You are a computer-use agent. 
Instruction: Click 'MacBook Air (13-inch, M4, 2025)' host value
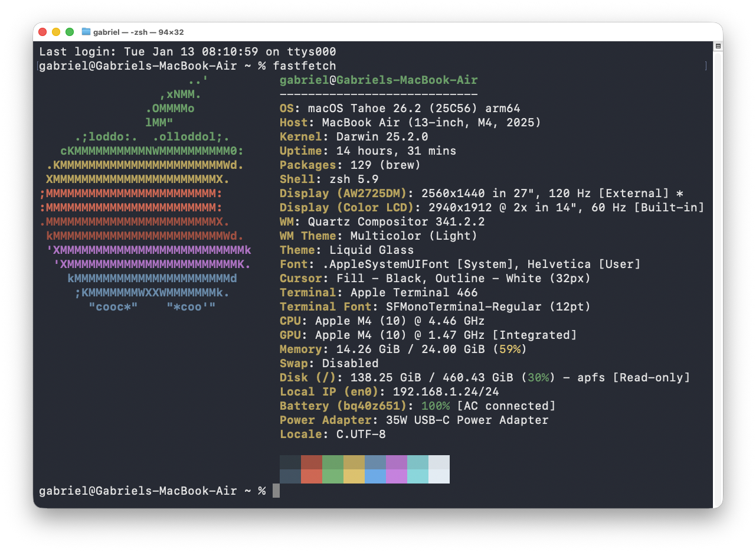(x=432, y=123)
